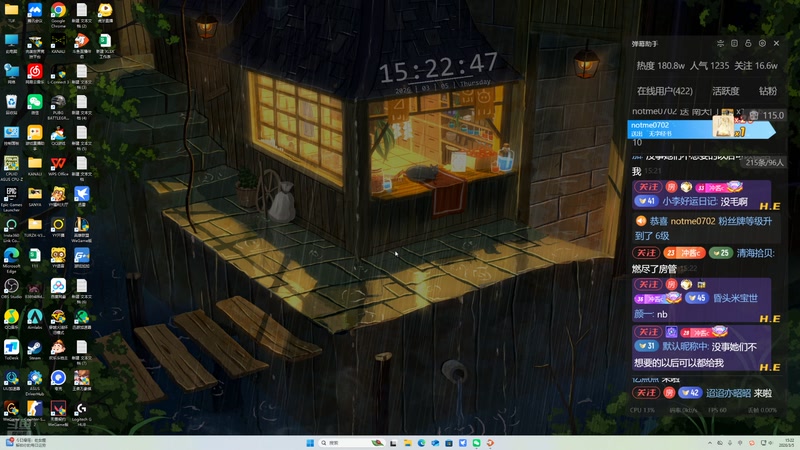This screenshot has width=800, height=450.
Task: Open WPS Office desktop shortcut
Action: 58,166
